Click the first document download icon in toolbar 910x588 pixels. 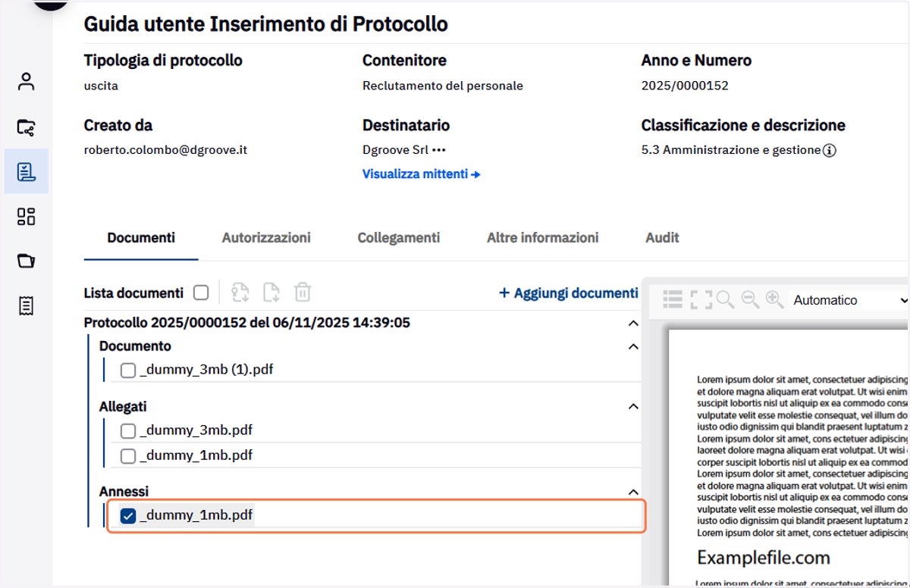(240, 292)
